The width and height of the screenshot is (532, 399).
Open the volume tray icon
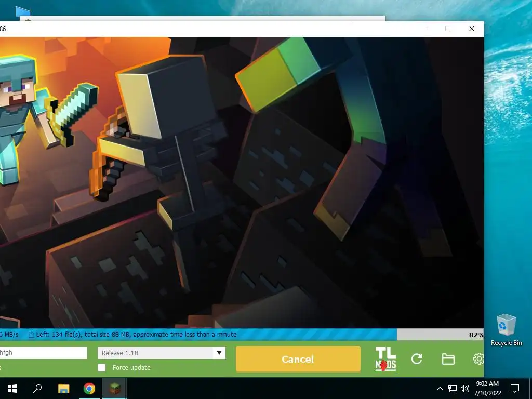[465, 389]
